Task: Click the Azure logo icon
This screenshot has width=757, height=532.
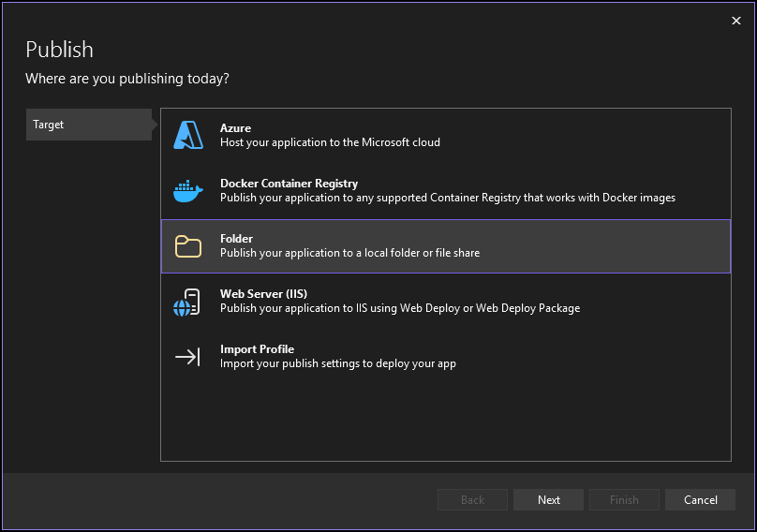Action: pyautogui.click(x=188, y=136)
